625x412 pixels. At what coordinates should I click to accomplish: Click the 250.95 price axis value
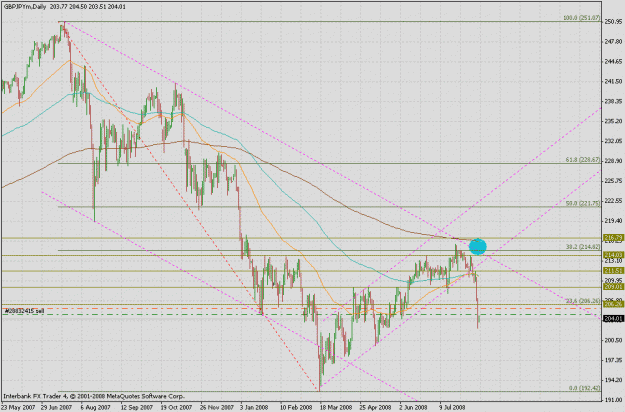613,22
